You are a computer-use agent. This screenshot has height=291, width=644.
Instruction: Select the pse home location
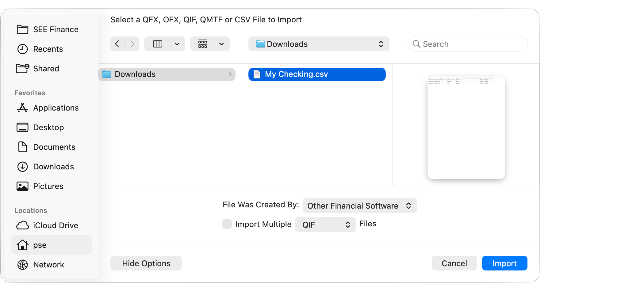click(x=40, y=245)
